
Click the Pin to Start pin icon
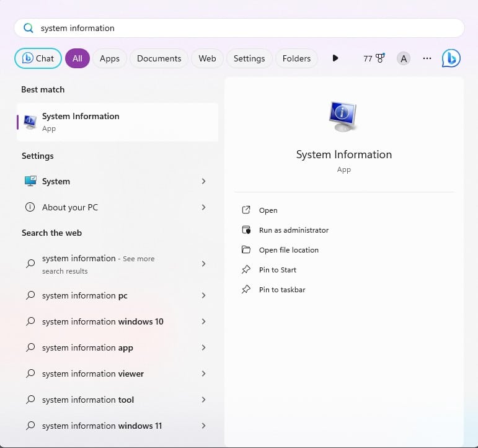click(246, 269)
